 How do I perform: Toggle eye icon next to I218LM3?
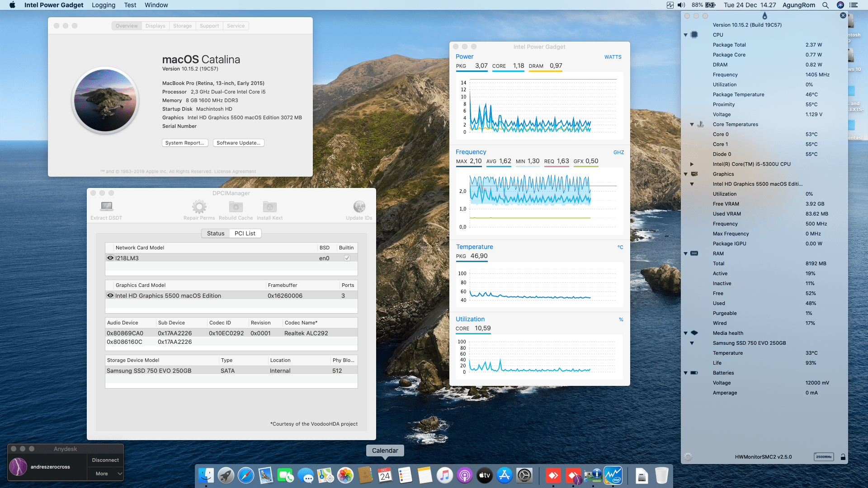coord(110,258)
